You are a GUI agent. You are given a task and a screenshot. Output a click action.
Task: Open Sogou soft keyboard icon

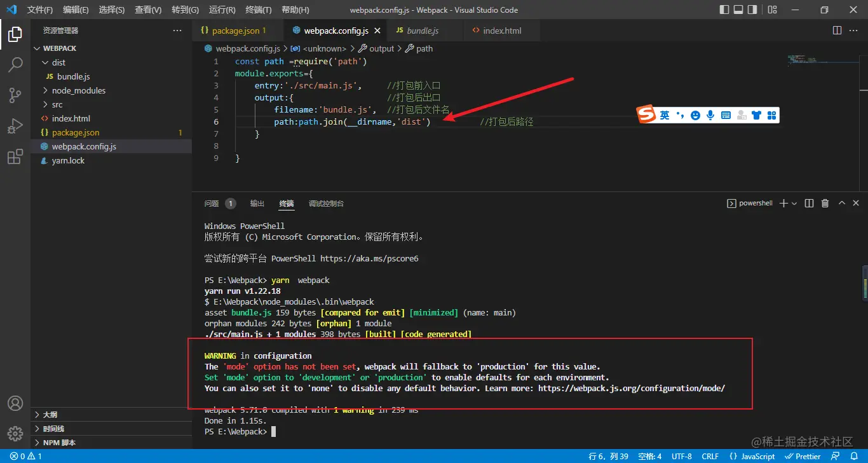pyautogui.click(x=726, y=115)
